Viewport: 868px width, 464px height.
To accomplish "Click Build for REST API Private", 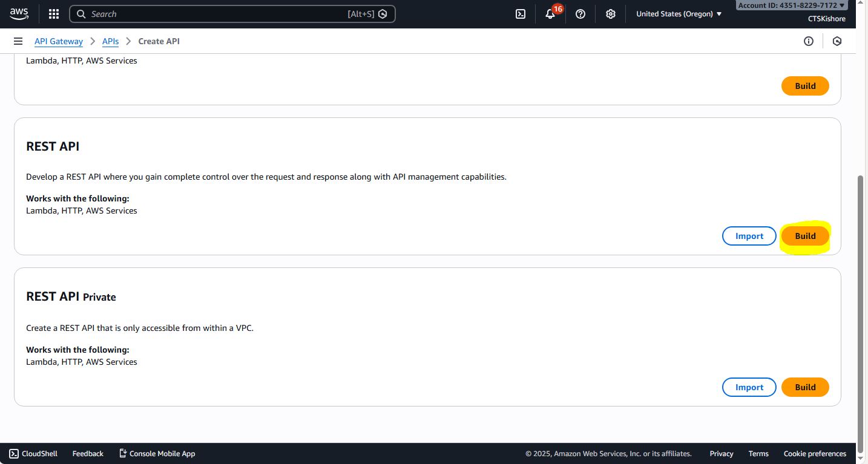I will point(804,387).
